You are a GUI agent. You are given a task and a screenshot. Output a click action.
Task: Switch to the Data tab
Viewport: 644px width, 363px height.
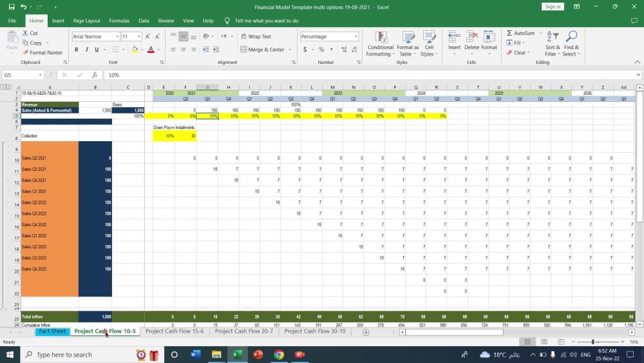tap(144, 21)
